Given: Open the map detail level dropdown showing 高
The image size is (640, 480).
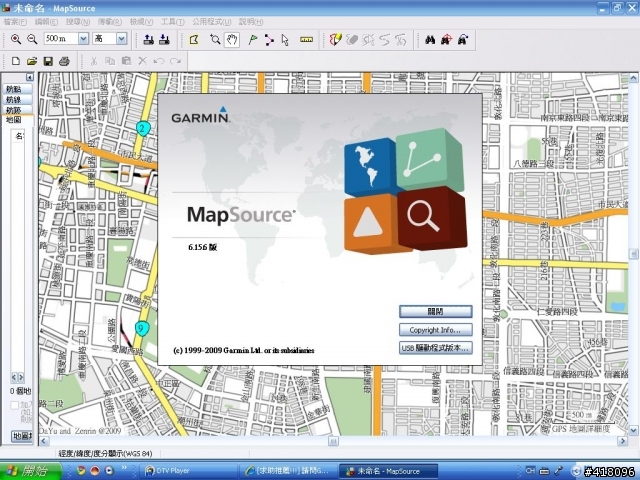Looking at the screenshot, I should (x=122, y=39).
